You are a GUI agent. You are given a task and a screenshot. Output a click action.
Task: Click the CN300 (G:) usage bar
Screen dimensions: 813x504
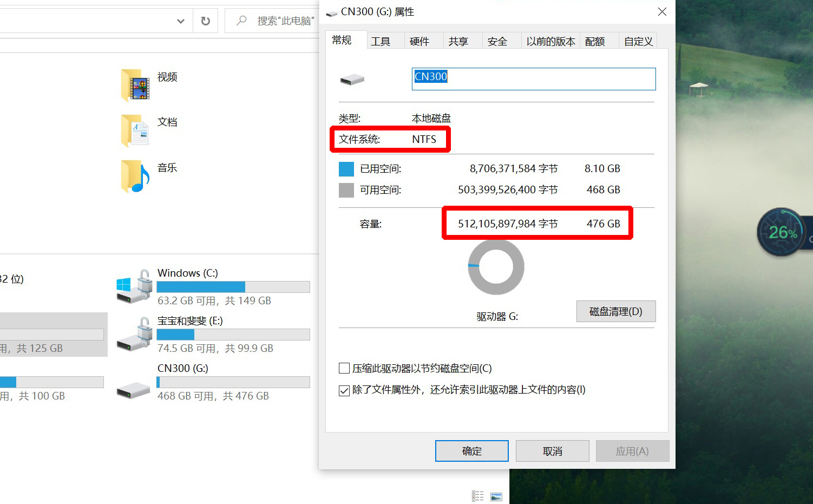pos(233,382)
